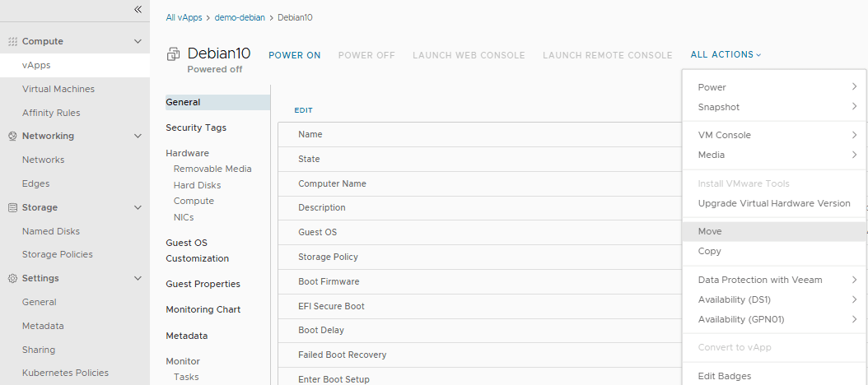Open Power menu entry
Screen dimensions: 868x385
[x=774, y=87]
